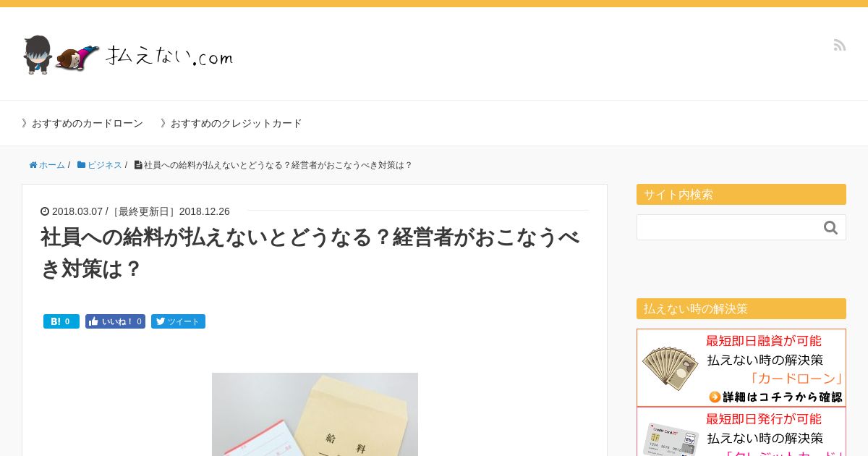Click the 払えない.com site logo

pos(128,54)
